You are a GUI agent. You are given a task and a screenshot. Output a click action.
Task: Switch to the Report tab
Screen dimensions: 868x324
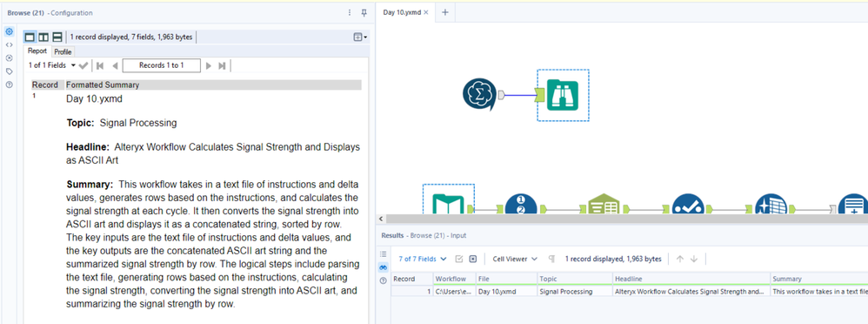37,51
